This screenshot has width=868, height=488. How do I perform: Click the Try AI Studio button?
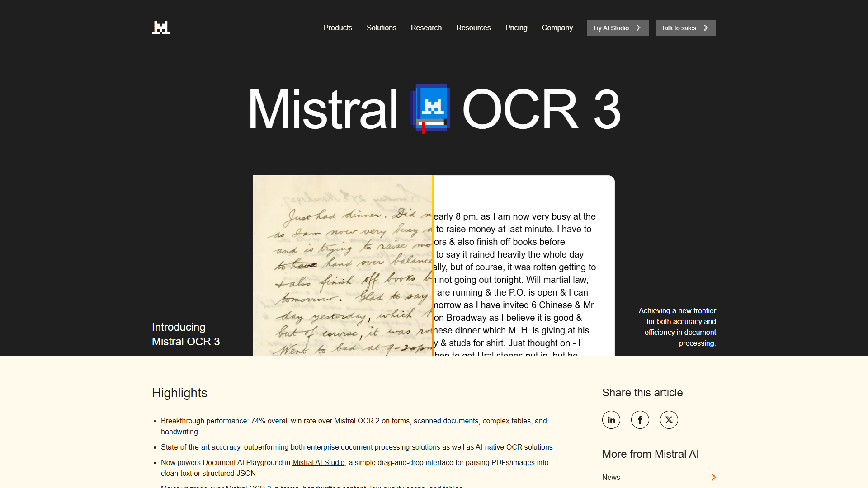coord(618,28)
